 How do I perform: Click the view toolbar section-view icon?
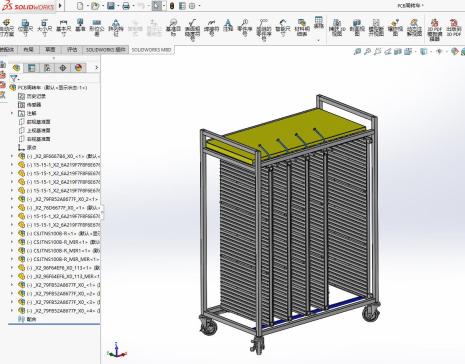(x=398, y=52)
